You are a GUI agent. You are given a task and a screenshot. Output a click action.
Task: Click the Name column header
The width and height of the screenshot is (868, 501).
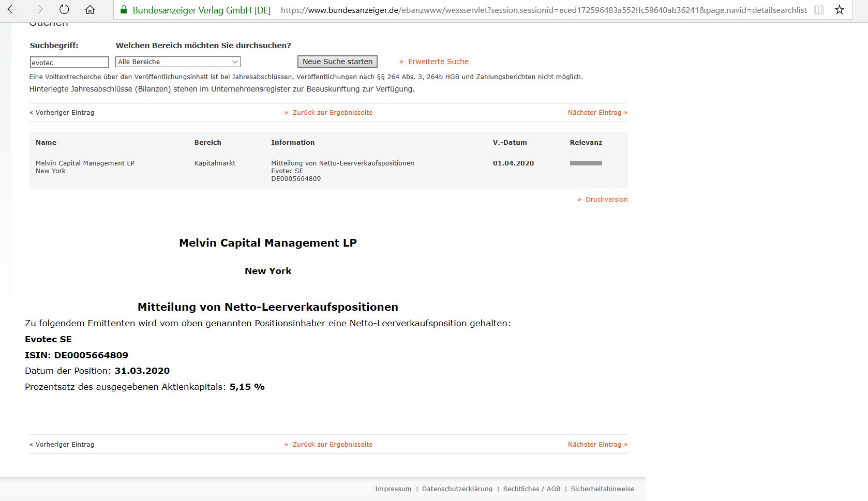(46, 142)
